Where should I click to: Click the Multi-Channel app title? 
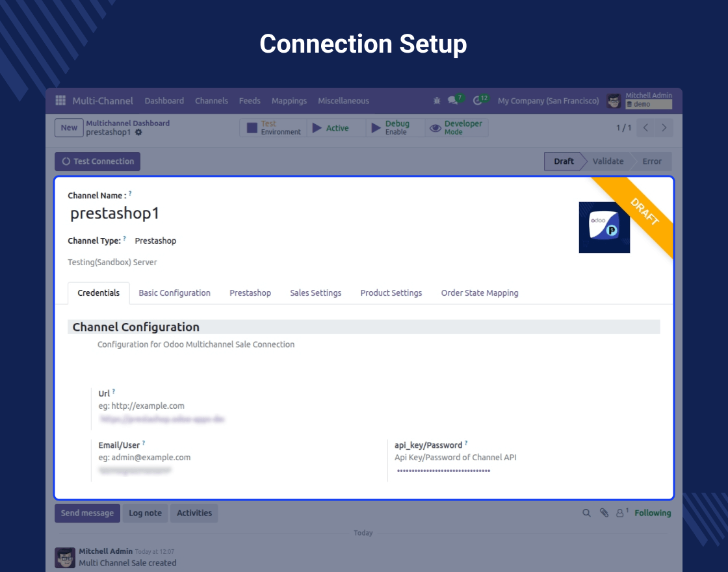[103, 101]
